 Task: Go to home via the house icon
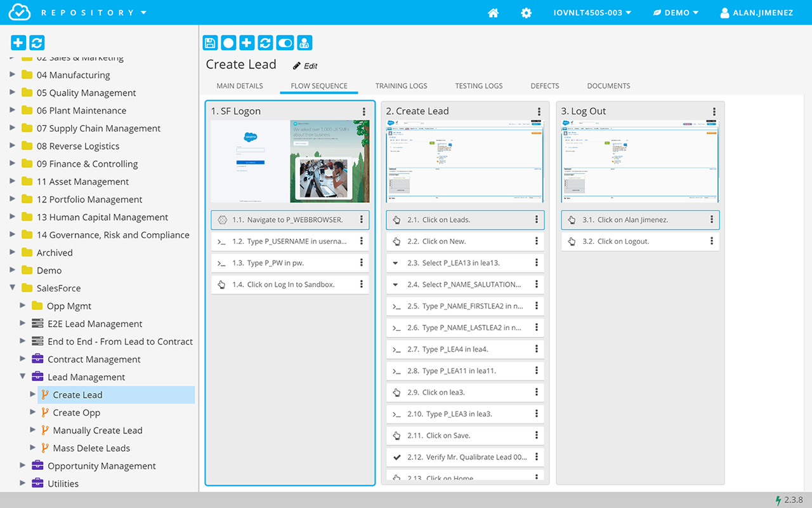493,13
